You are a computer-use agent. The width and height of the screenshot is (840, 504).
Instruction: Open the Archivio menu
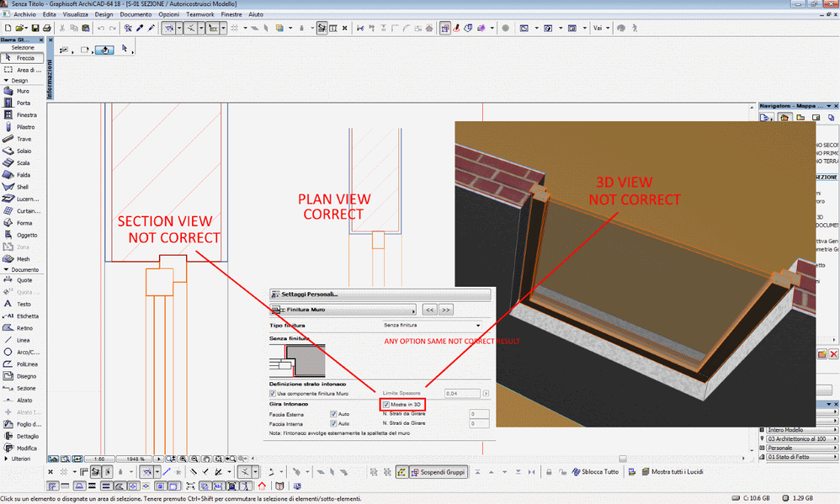pyautogui.click(x=24, y=14)
